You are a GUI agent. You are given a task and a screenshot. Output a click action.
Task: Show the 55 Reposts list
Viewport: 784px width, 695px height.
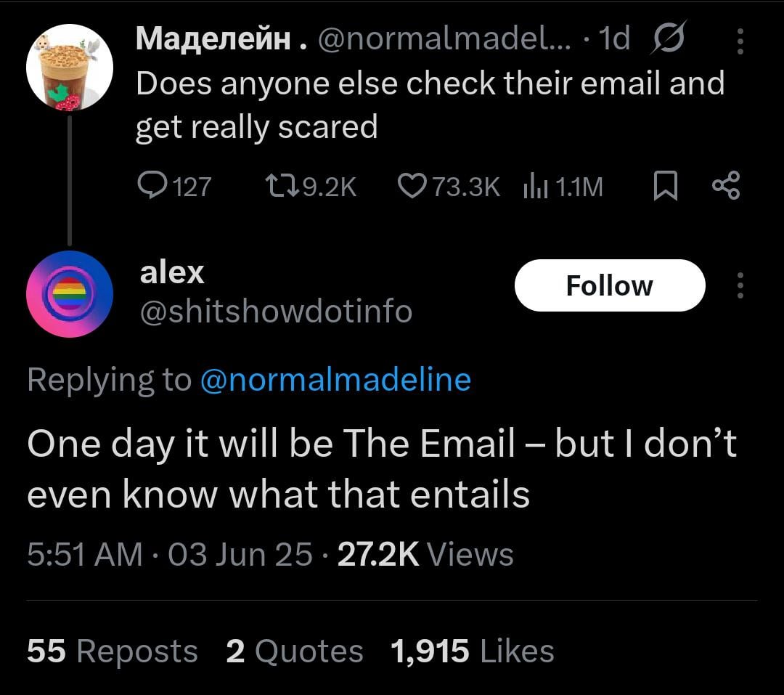113,651
